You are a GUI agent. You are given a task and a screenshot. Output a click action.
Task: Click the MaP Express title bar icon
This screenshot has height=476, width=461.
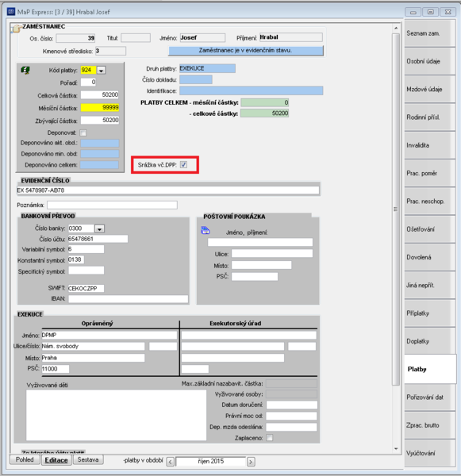pyautogui.click(x=11, y=12)
